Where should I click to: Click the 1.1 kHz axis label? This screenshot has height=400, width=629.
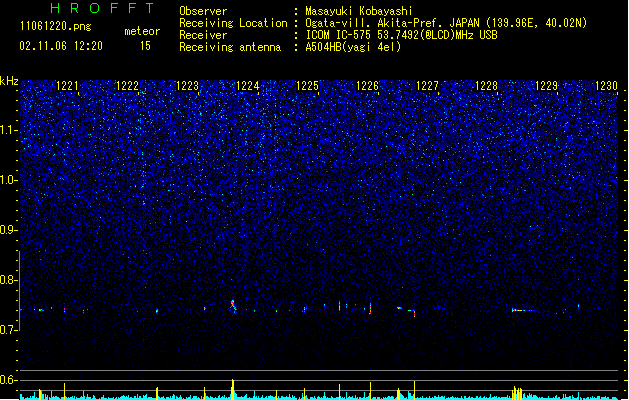pos(8,130)
